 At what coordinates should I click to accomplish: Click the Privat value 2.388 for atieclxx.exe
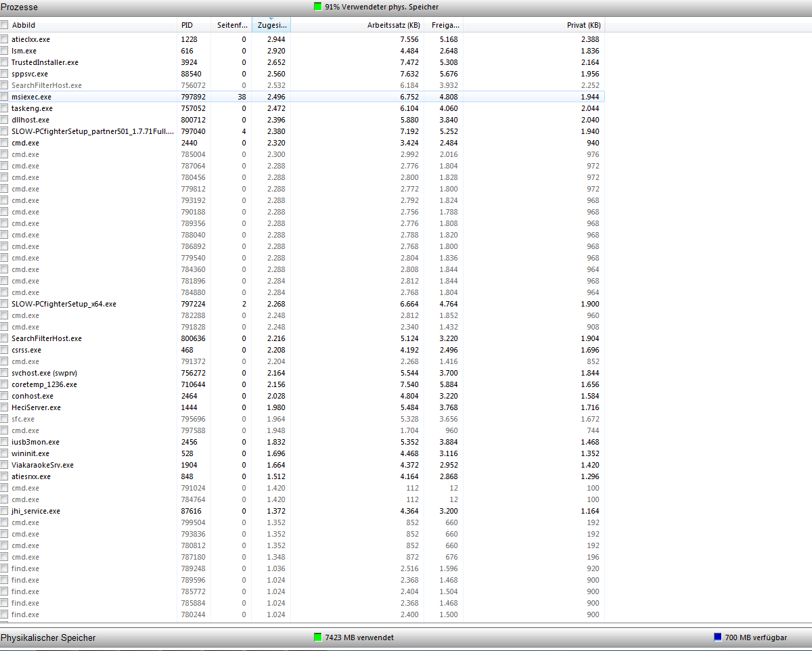click(590, 39)
